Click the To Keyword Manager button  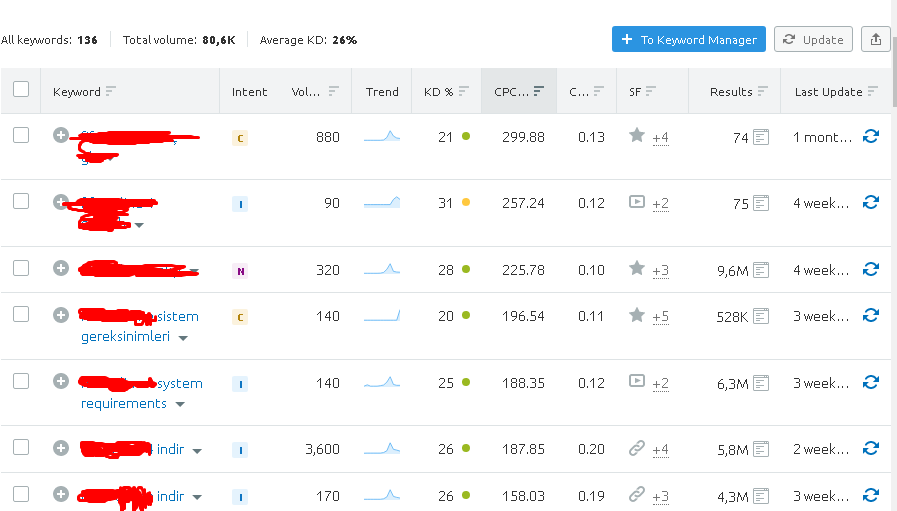[x=689, y=39]
